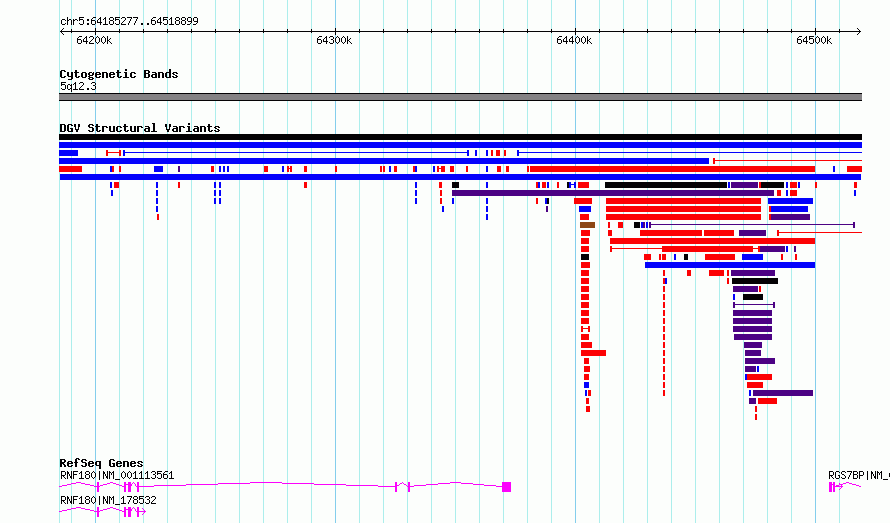Click the 64400k ruler tick label

click(x=574, y=40)
